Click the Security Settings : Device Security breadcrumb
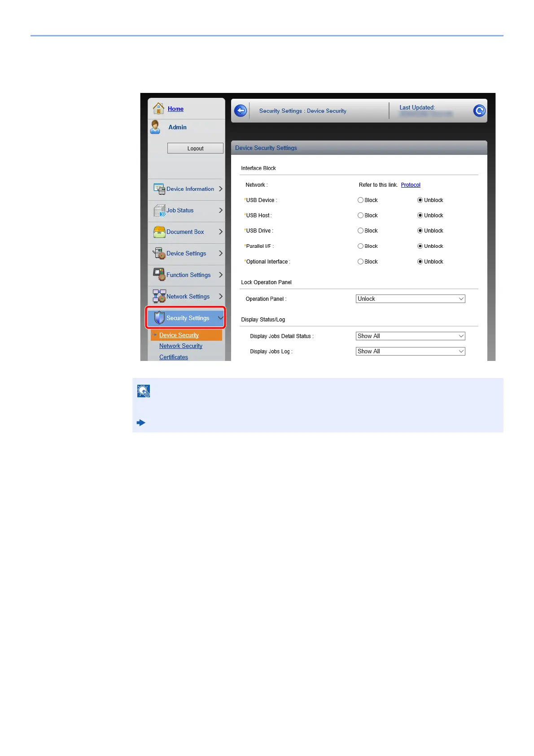This screenshot has width=534, height=756. click(303, 111)
